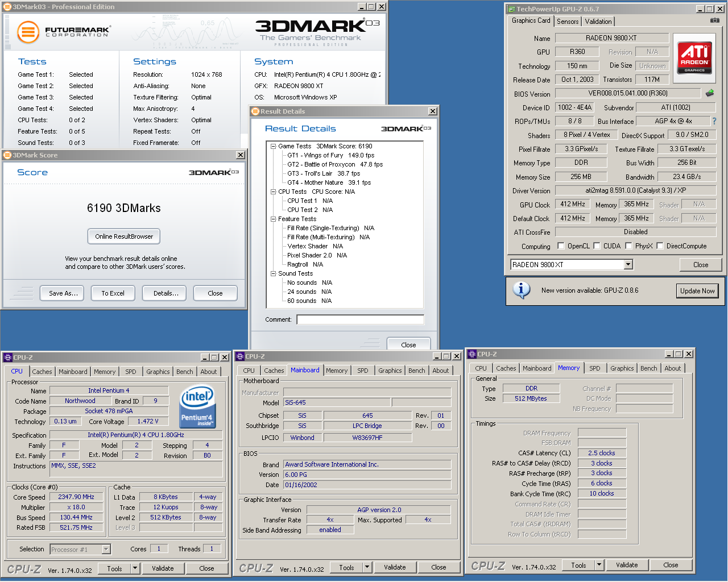Click the BIOS Version VER008.015.041.000 field
Image resolution: width=728 pixels, height=582 pixels.
click(628, 93)
